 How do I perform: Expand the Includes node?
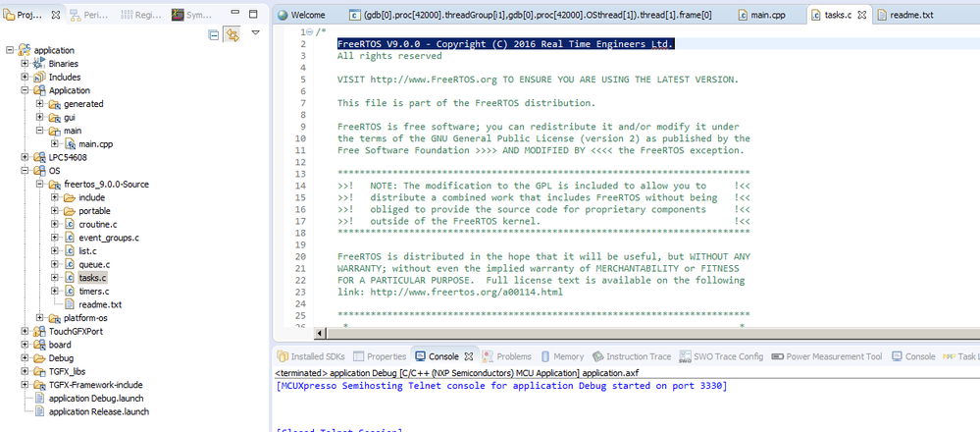(25, 77)
